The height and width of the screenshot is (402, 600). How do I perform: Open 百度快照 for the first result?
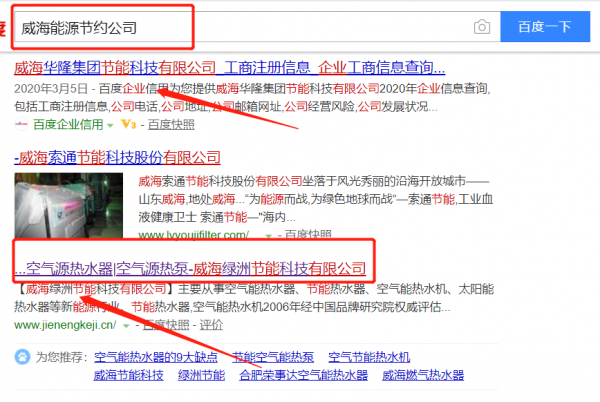(172, 125)
